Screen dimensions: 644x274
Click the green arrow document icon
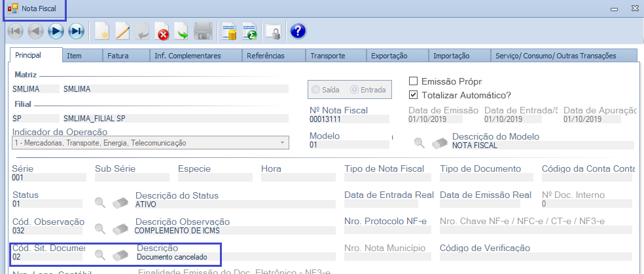click(x=182, y=31)
